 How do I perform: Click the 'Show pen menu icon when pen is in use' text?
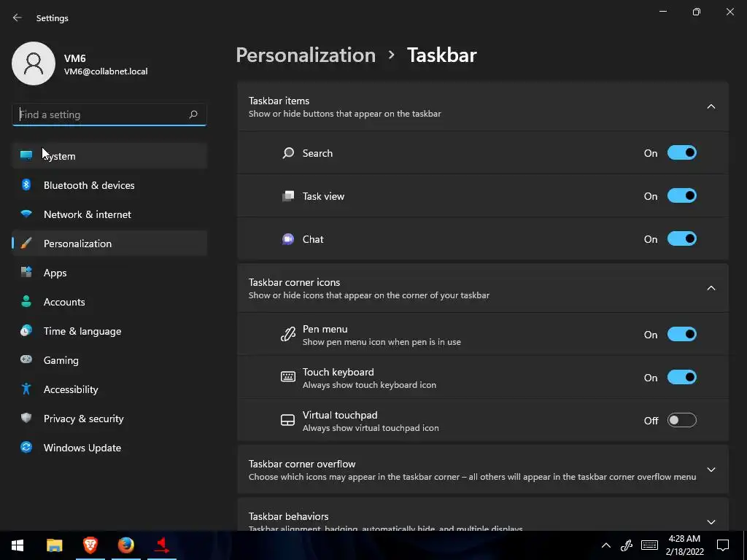382,342
